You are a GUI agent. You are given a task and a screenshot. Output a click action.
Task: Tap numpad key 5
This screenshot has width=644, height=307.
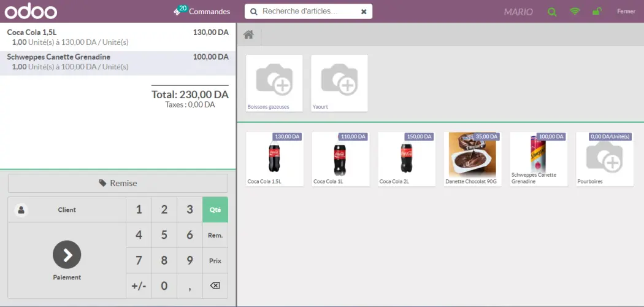[x=164, y=235]
